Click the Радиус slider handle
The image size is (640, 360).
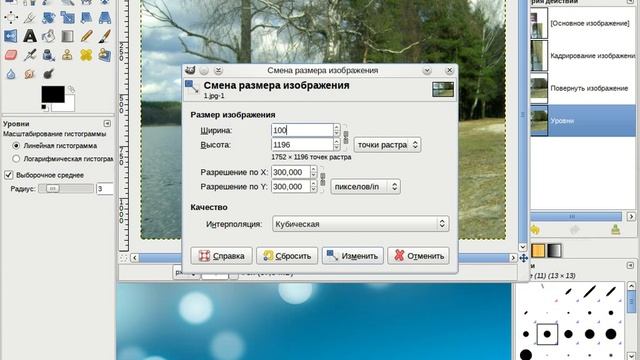click(52, 189)
